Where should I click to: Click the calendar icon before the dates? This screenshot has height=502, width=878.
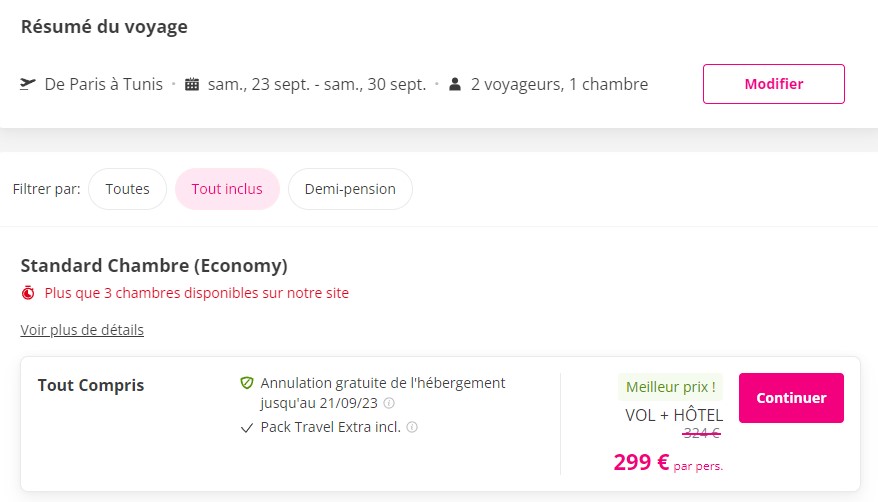tap(192, 84)
